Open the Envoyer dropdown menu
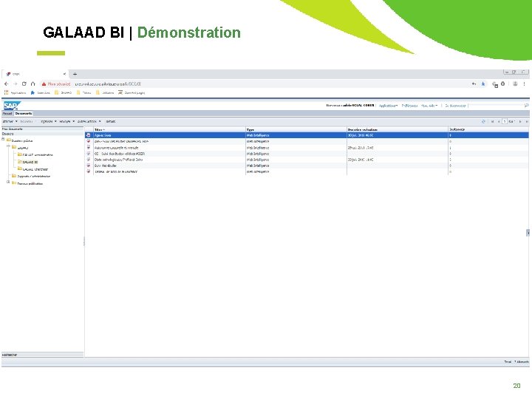The width and height of the screenshot is (532, 399). tap(66, 121)
